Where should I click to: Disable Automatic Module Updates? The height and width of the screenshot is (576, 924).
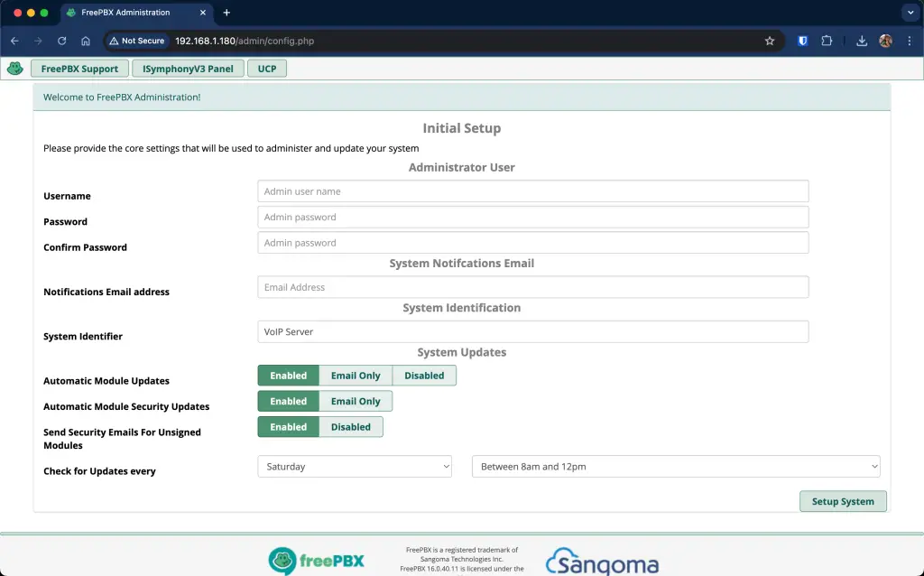(424, 375)
